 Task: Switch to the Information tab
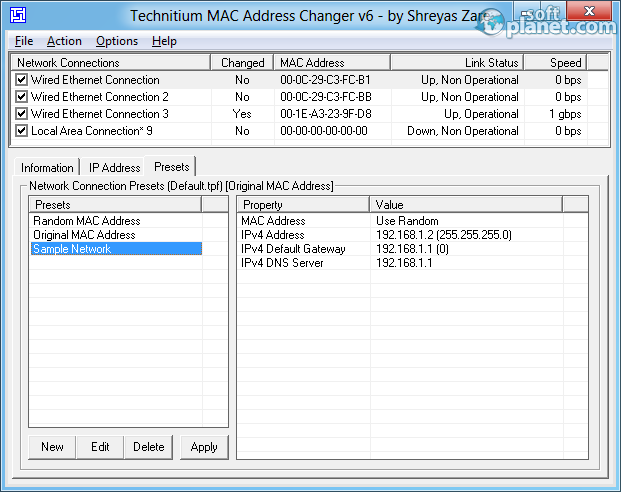click(x=47, y=168)
